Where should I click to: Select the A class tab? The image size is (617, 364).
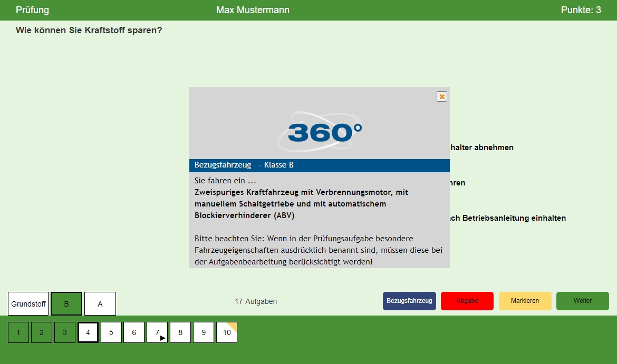pyautogui.click(x=100, y=303)
